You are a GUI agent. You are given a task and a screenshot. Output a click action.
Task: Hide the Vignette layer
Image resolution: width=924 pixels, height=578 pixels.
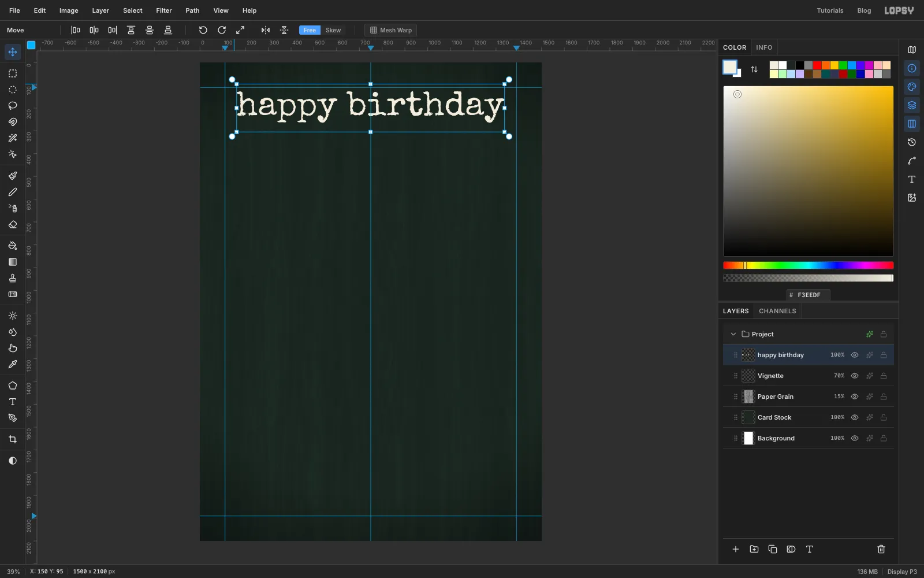coord(855,376)
